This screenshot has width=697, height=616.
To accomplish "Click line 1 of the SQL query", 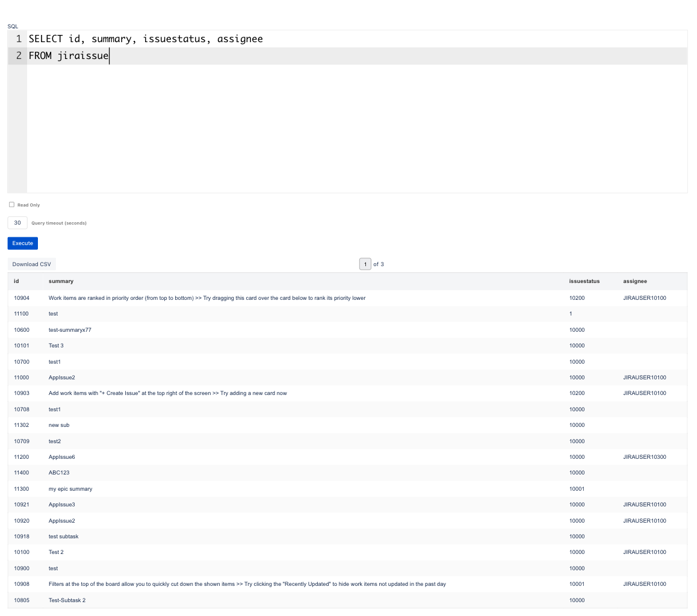I will pos(146,39).
